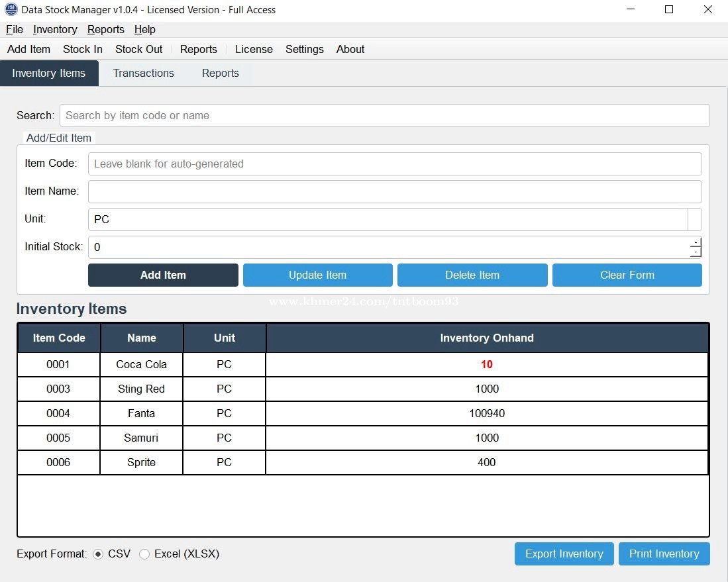Click the Item Code column header
The width and height of the screenshot is (728, 582).
(x=59, y=338)
